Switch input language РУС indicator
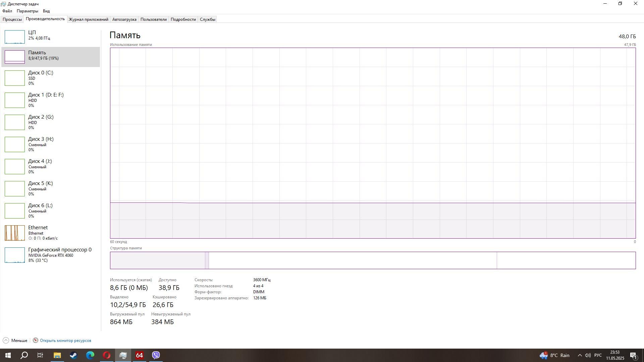The image size is (644, 362). [598, 355]
